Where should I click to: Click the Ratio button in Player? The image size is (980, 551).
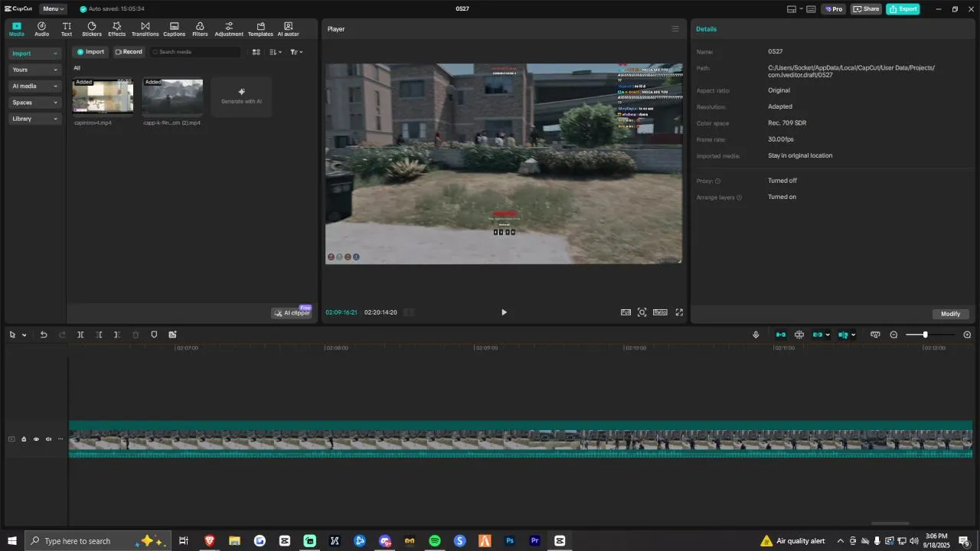coord(660,312)
